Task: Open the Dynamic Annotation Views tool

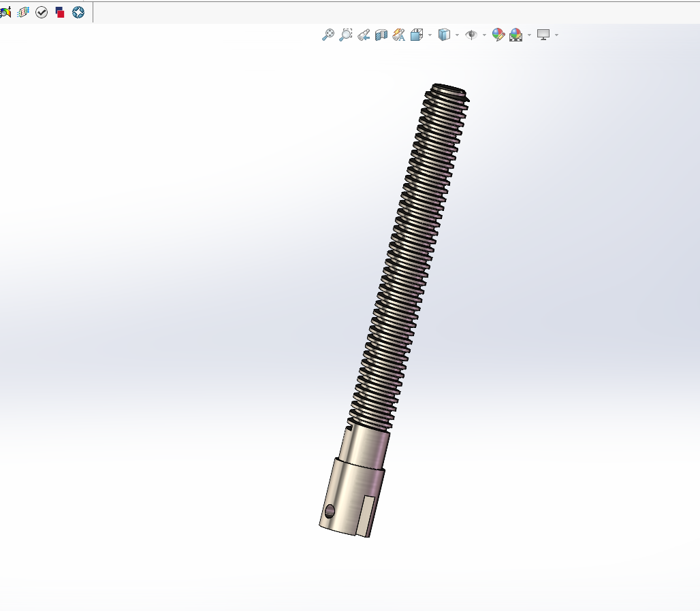Action: 398,35
